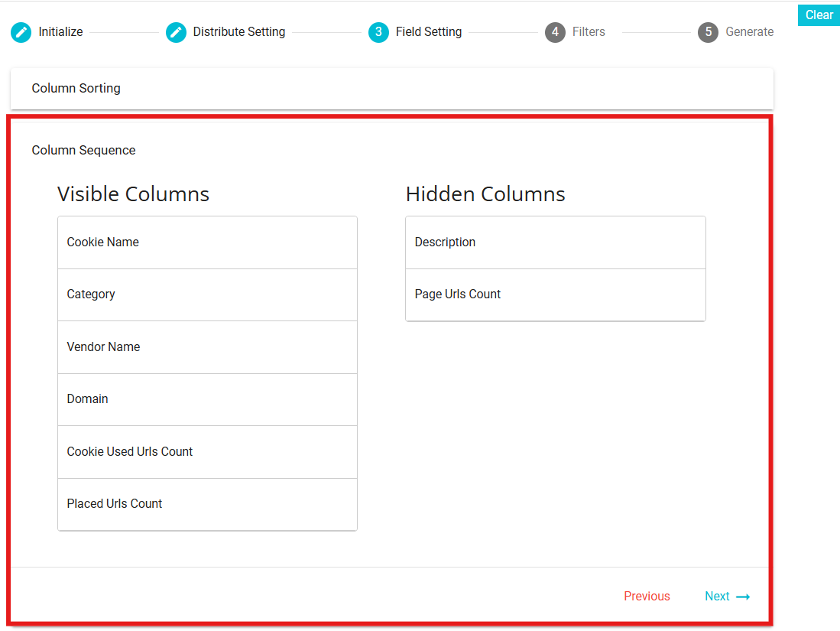Select the hidden Description column item
This screenshot has height=631, width=840.
coord(555,242)
